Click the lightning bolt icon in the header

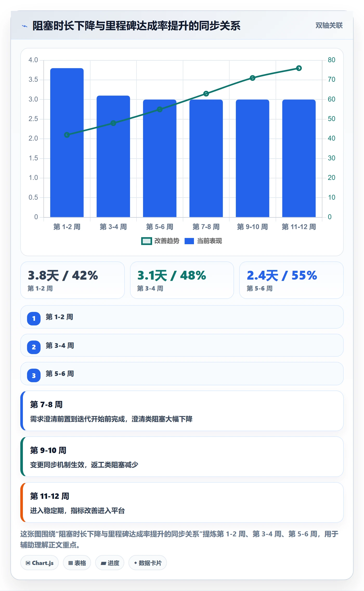[25, 26]
